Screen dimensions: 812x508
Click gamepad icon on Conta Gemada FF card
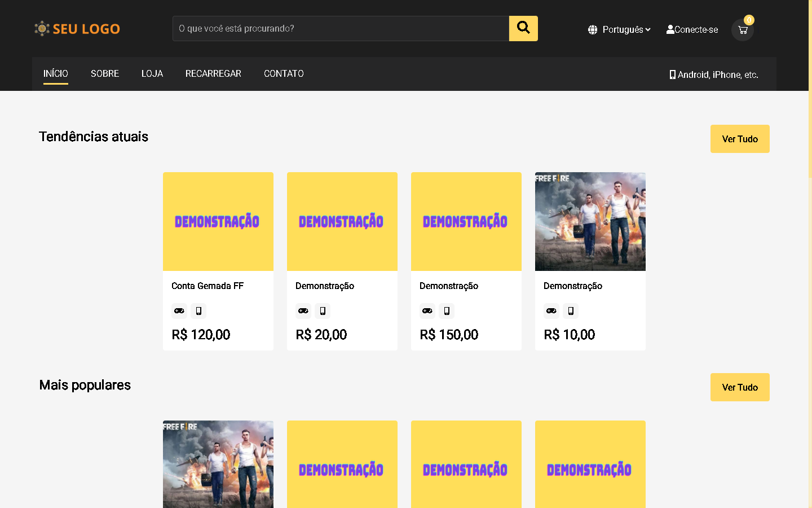point(179,311)
